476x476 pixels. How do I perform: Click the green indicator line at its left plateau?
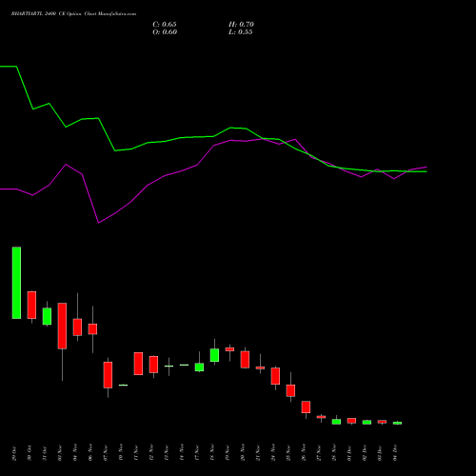coord(9,67)
